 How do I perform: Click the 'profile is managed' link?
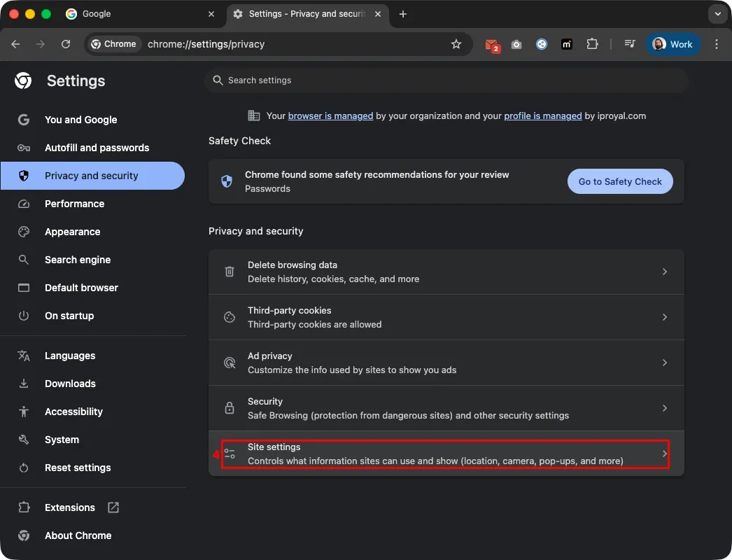(543, 115)
